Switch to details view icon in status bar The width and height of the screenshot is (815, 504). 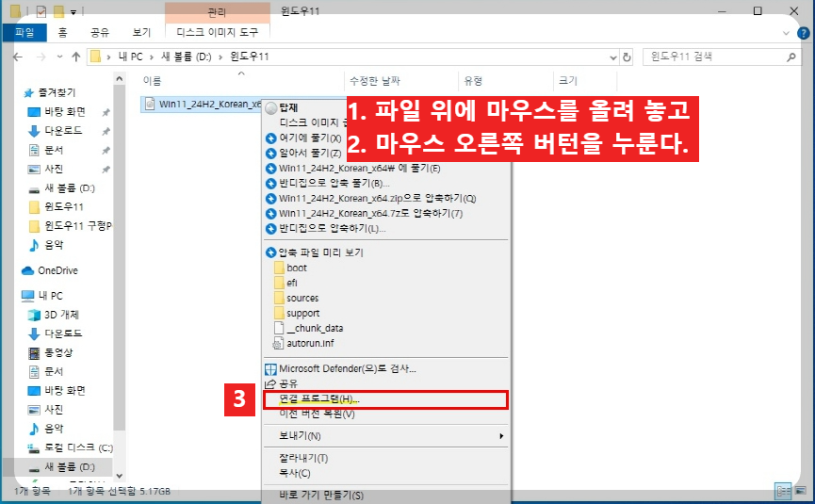783,491
